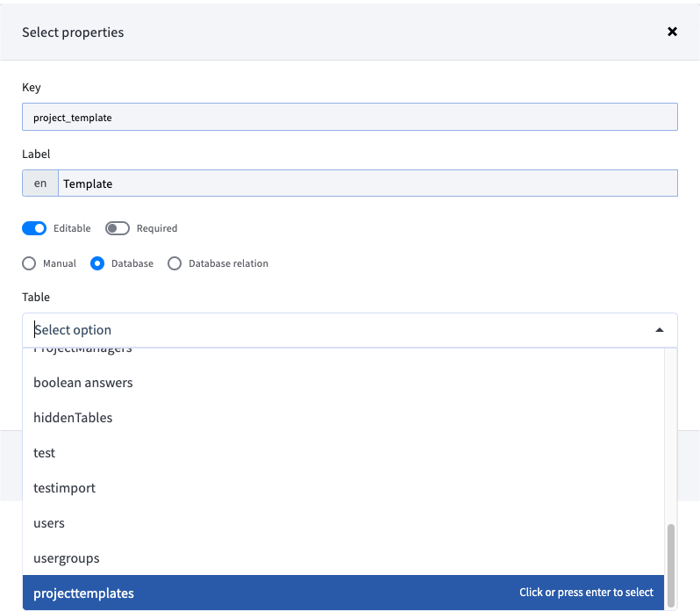Choose 'boolean answers' from the table list
Image resolution: width=700 pixels, height=611 pixels.
click(x=83, y=383)
